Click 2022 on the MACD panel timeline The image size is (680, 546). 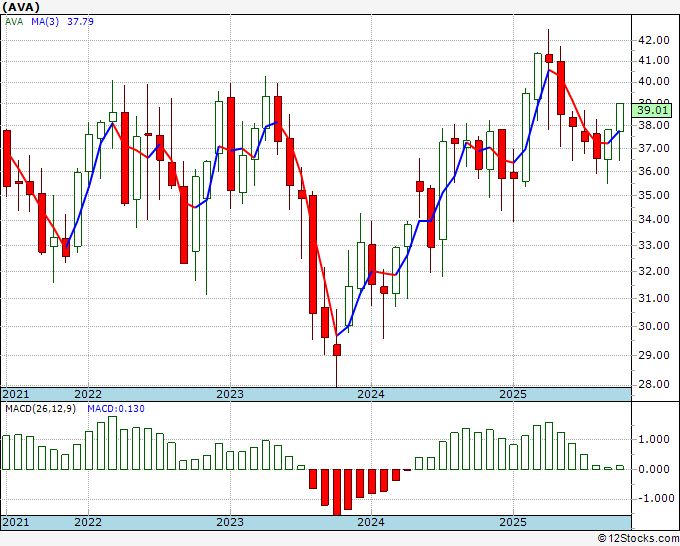(88, 522)
